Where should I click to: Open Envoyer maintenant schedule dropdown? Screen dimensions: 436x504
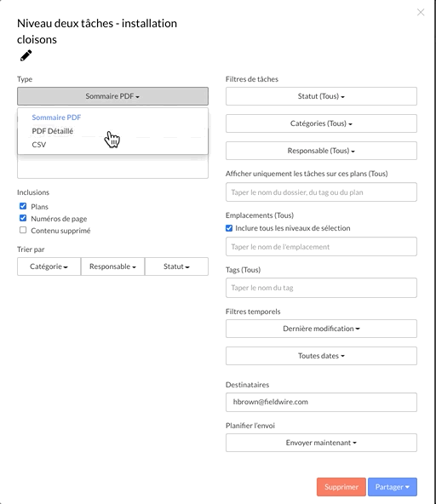point(321,443)
